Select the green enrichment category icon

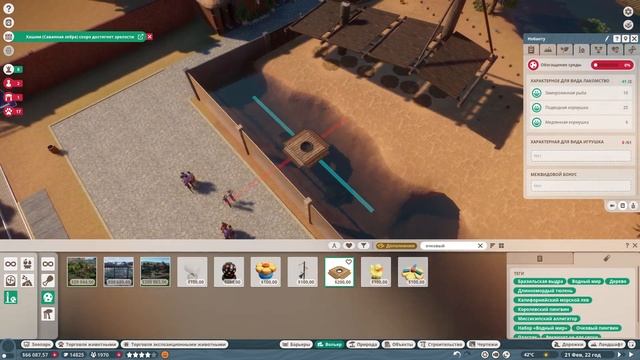point(11,297)
